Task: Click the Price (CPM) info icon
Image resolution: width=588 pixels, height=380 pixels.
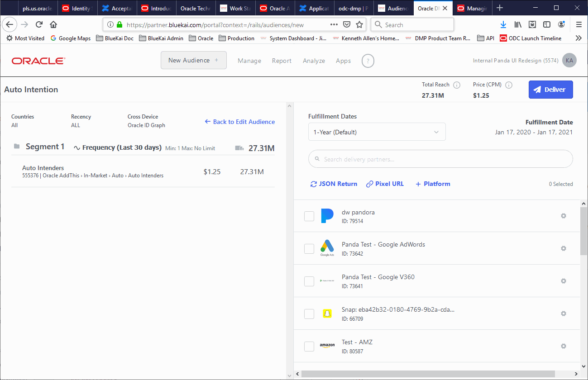Action: [x=508, y=85]
